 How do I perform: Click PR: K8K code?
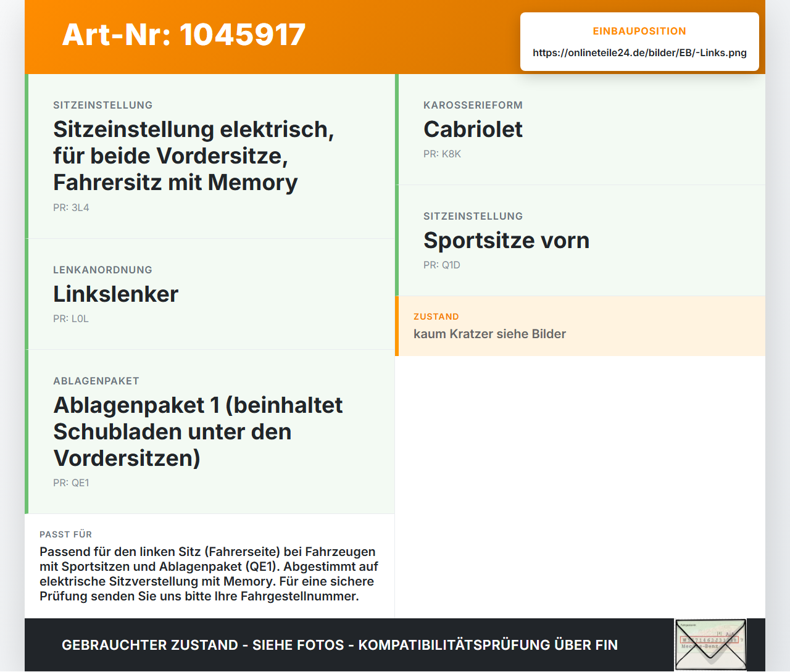pyautogui.click(x=442, y=154)
